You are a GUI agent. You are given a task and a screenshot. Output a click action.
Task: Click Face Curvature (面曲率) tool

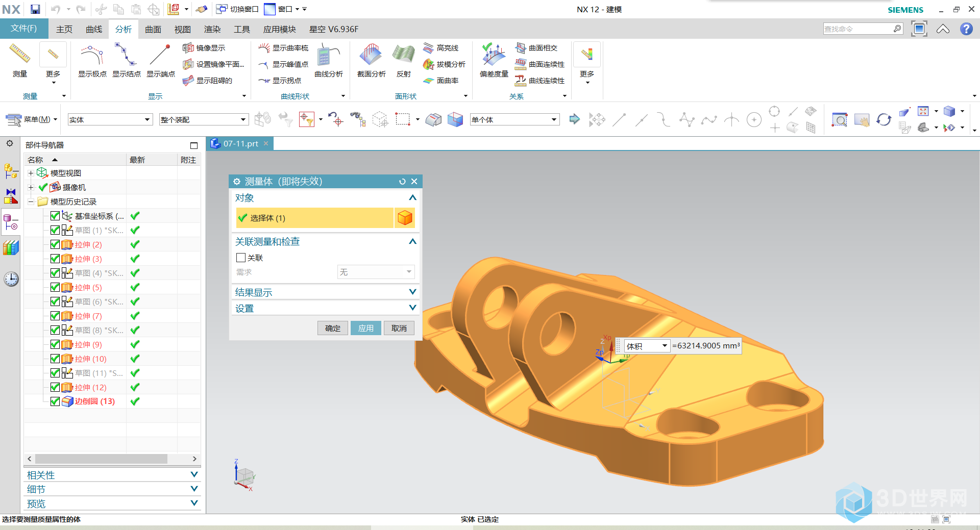pyautogui.click(x=441, y=81)
